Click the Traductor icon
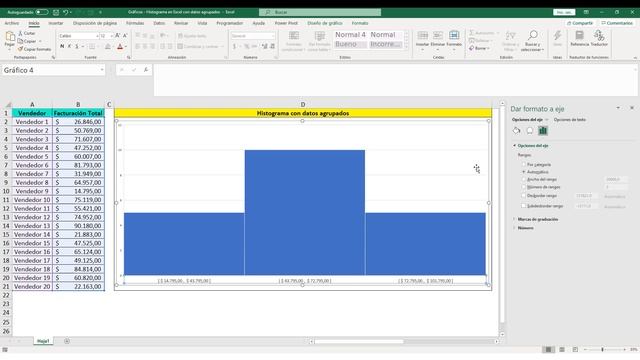 point(599,36)
